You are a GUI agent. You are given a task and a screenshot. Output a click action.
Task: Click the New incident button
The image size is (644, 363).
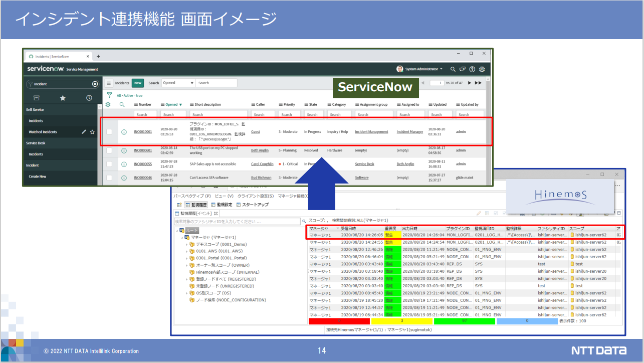pyautogui.click(x=138, y=83)
